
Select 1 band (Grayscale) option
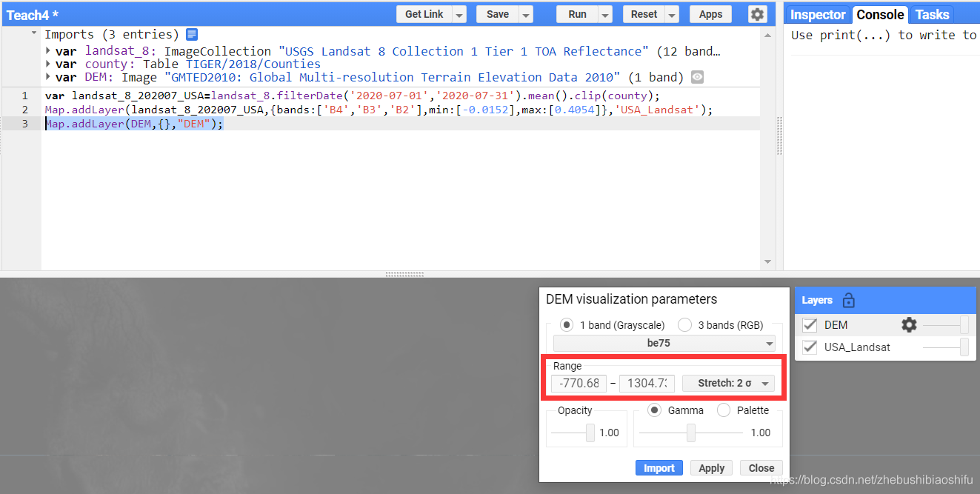tap(567, 324)
